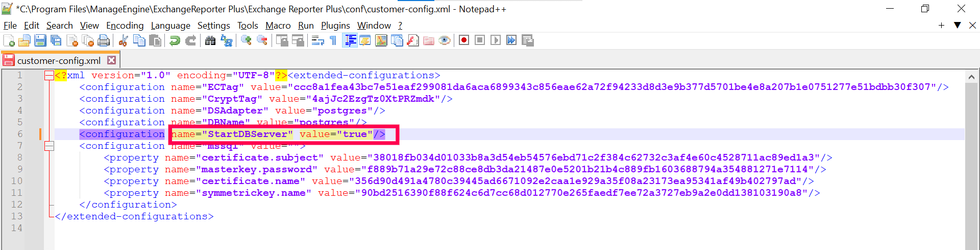Undo last edit with the green arrow
The height and width of the screenshot is (250, 980).
click(x=175, y=40)
